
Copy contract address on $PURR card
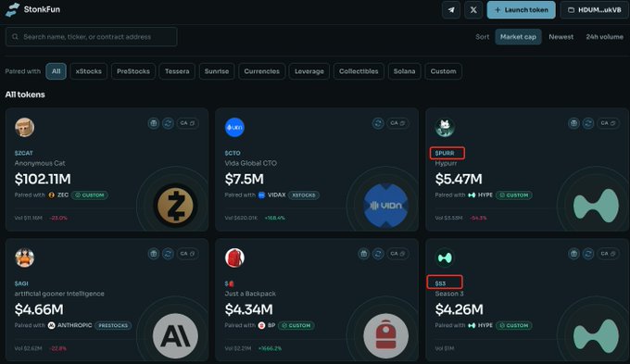pyautogui.click(x=608, y=123)
